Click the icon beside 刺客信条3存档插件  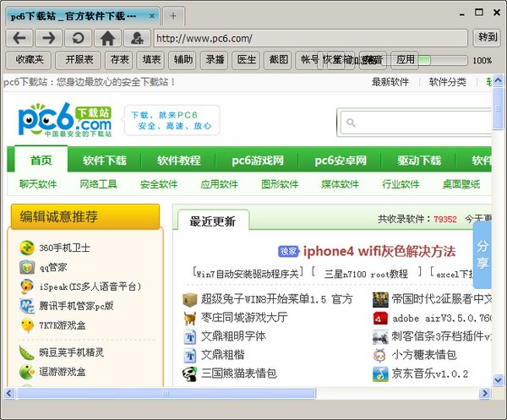pos(380,337)
